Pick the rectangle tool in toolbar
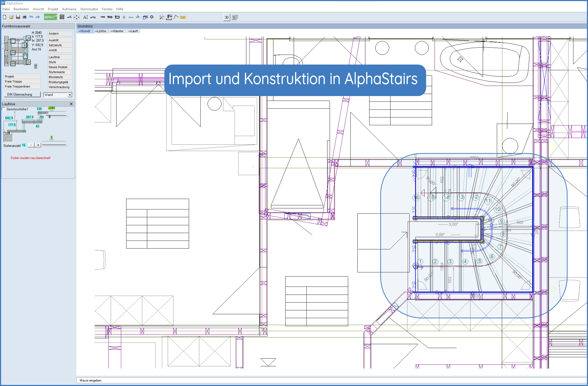Screen dimensions: 588x386 (x=117, y=17)
